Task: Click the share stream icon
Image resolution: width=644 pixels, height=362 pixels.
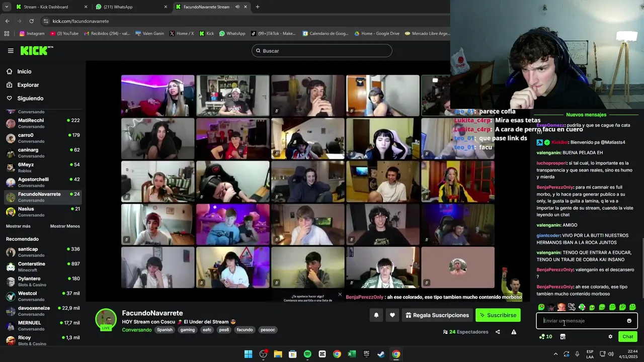Action: 498,332
